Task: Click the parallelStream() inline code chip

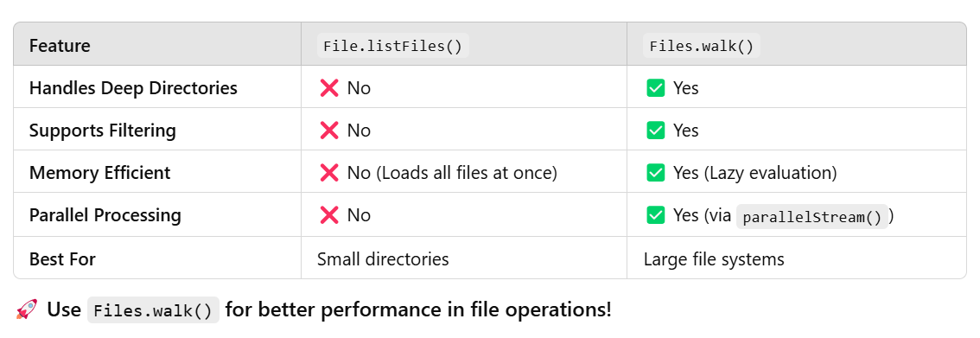Action: (x=811, y=216)
